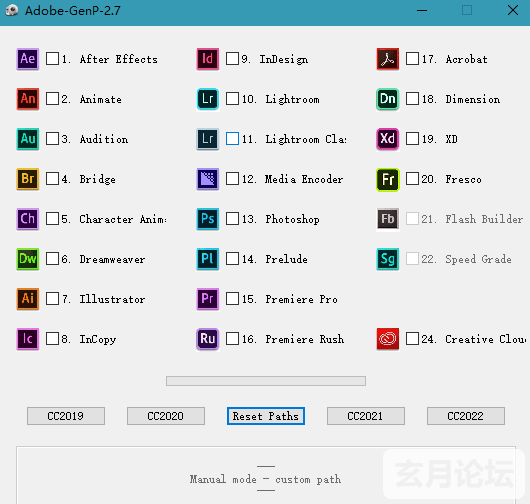Check the InDesign checkbox
The height and width of the screenshot is (504, 530).
[x=232, y=58]
